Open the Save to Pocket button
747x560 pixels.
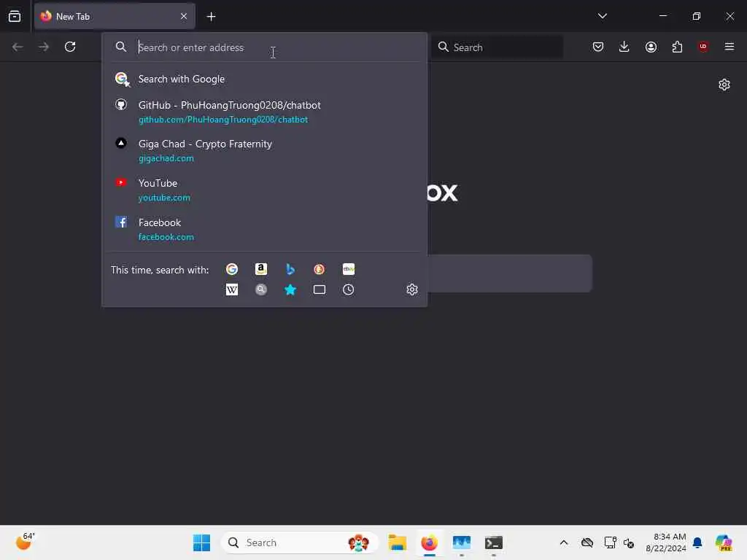tap(598, 47)
